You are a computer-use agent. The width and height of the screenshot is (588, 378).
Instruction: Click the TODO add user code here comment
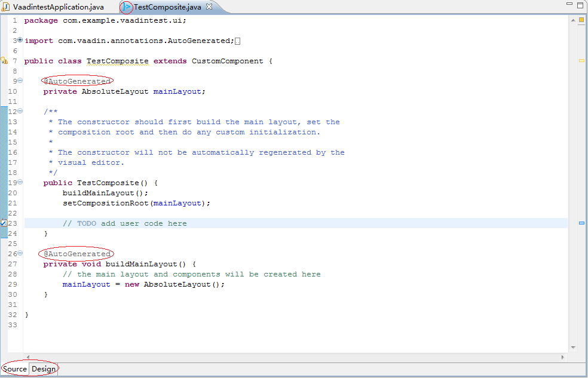(x=125, y=223)
